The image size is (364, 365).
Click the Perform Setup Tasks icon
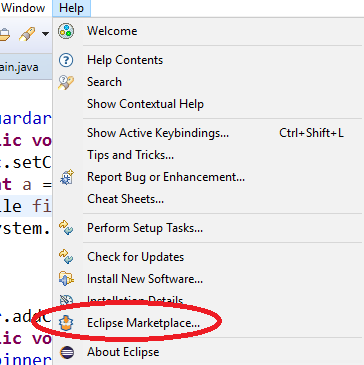click(x=66, y=228)
